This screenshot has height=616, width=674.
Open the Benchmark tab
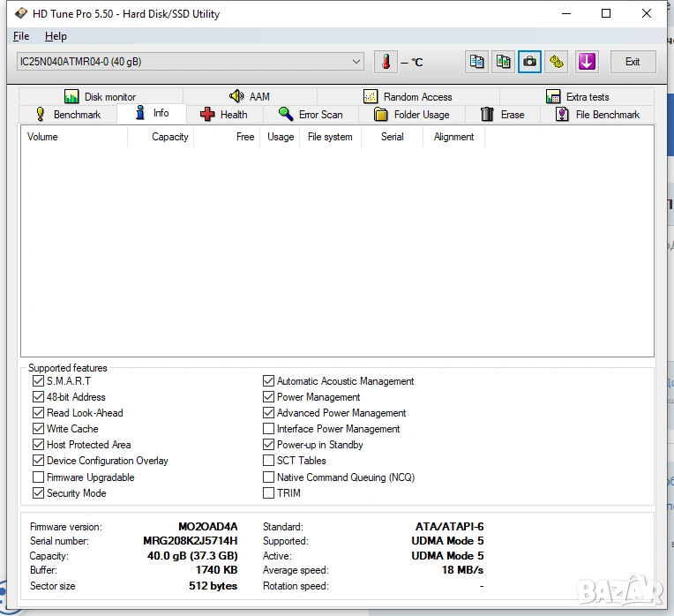[x=68, y=115]
